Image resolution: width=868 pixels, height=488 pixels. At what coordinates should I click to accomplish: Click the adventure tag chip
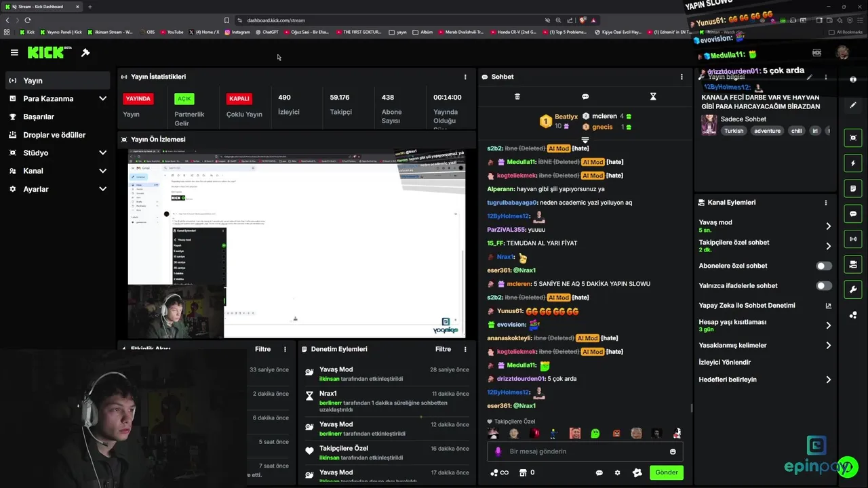[x=767, y=131]
